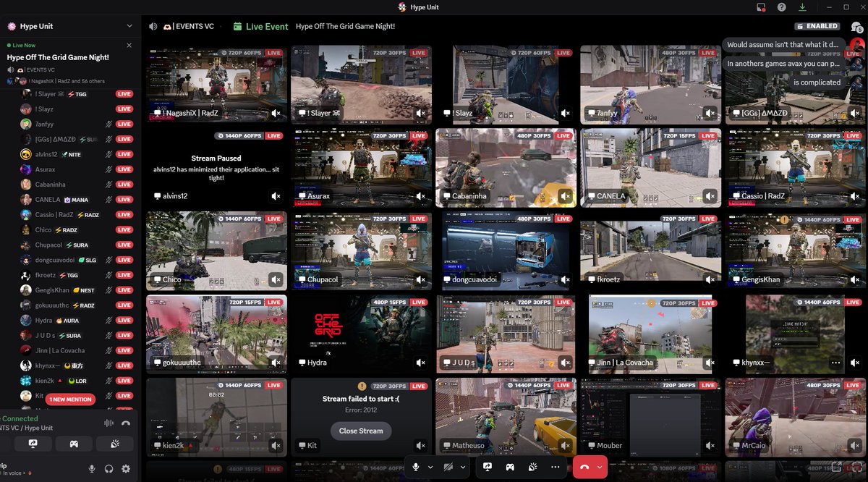The width and height of the screenshot is (868, 482).
Task: Show the voice chat bubble panel
Action: click(857, 27)
